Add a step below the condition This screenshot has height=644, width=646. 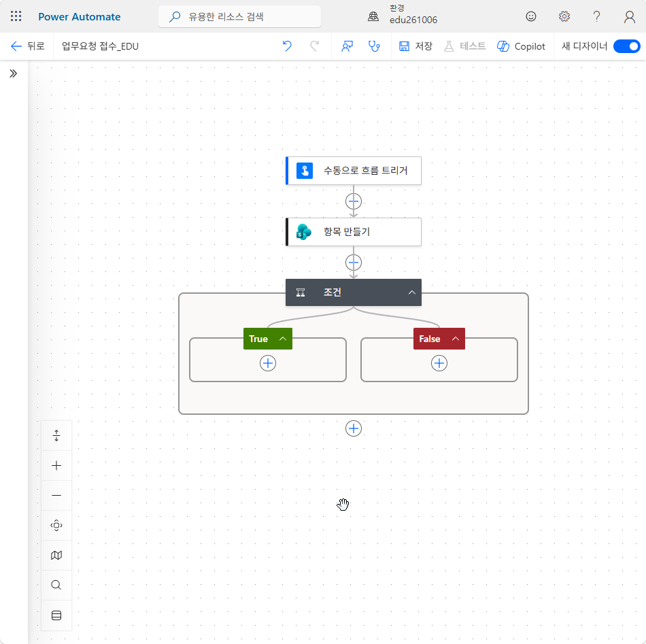coord(354,428)
